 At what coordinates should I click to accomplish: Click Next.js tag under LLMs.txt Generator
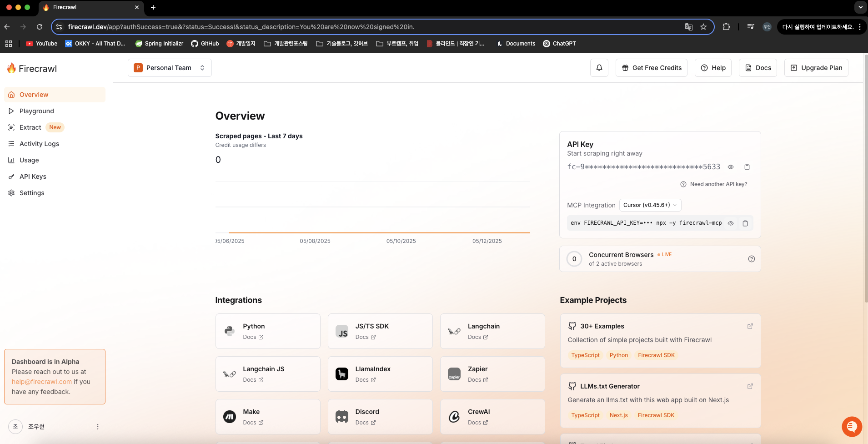(618, 415)
